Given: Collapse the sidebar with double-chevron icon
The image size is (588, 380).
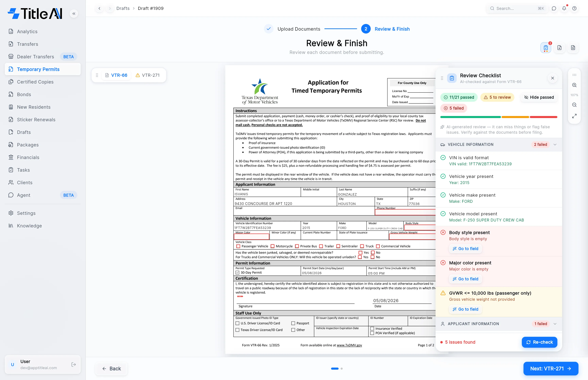Looking at the screenshot, I should click(74, 14).
